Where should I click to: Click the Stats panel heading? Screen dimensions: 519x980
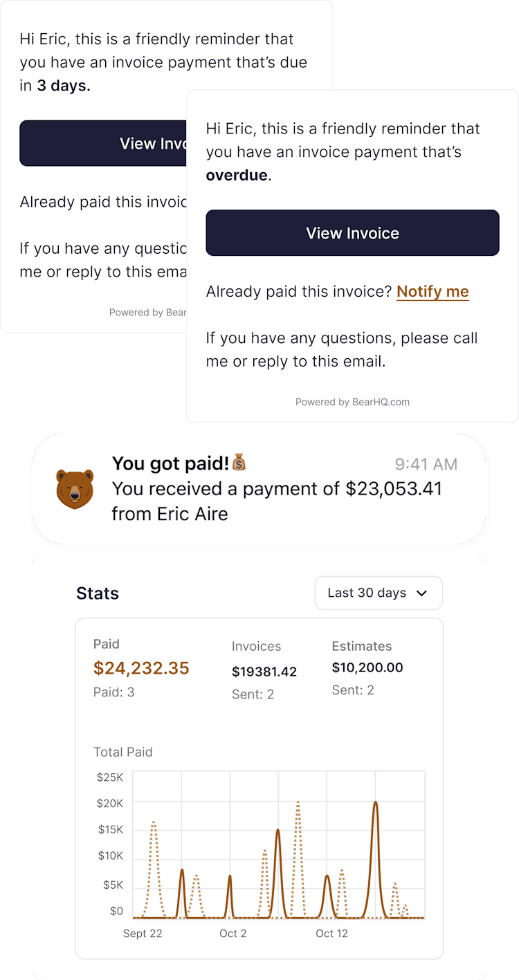pyautogui.click(x=98, y=593)
